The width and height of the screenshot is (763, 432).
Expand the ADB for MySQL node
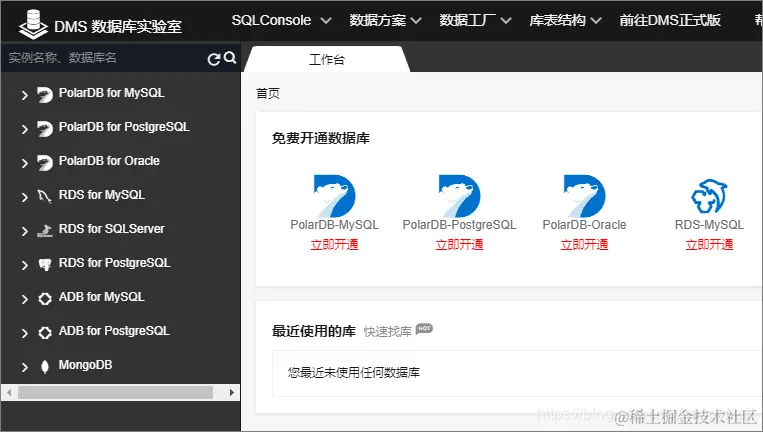coord(24,299)
